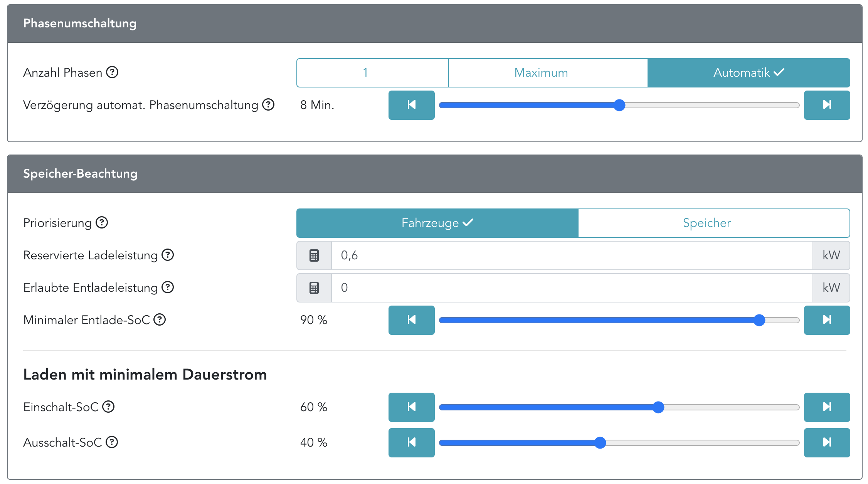This screenshot has height=484, width=868.
Task: Click the Priorisierung help question mark
Action: [x=102, y=222]
